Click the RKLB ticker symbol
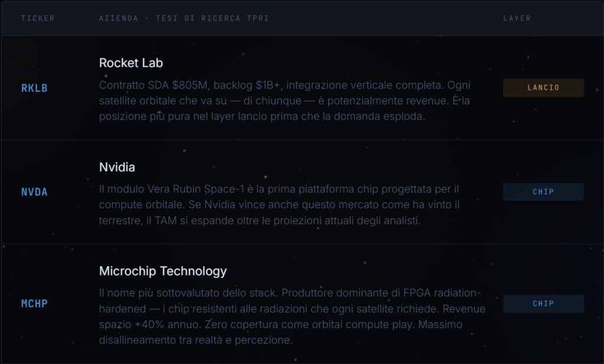The width and height of the screenshot is (604, 364). pos(34,88)
